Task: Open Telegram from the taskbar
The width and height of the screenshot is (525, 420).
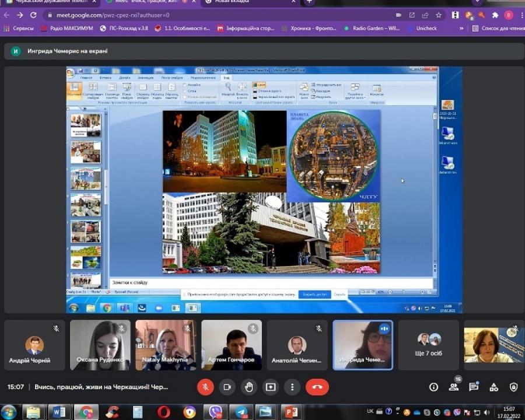Action: click(x=242, y=412)
